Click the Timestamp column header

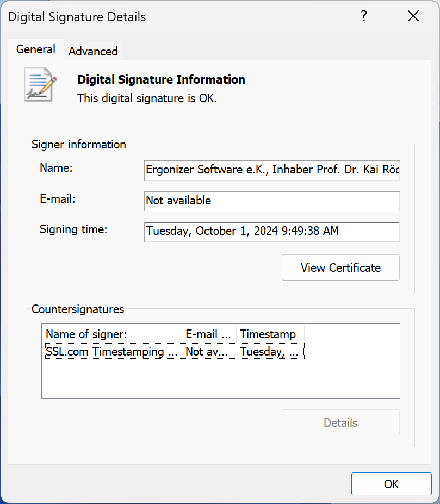270,334
